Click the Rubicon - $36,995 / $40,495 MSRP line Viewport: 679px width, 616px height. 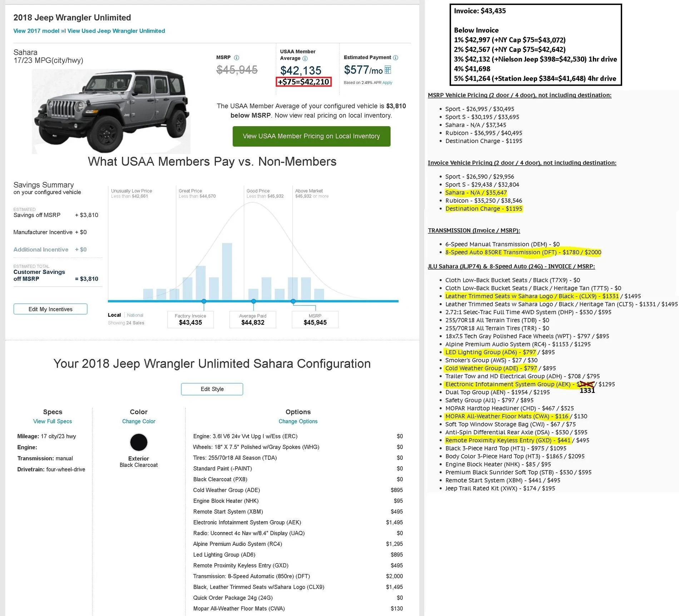[x=484, y=133]
